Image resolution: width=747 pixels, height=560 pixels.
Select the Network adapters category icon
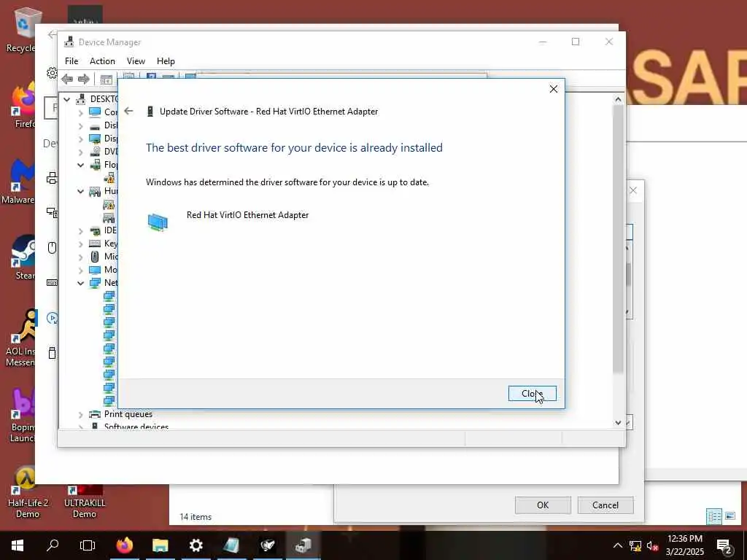95,282
